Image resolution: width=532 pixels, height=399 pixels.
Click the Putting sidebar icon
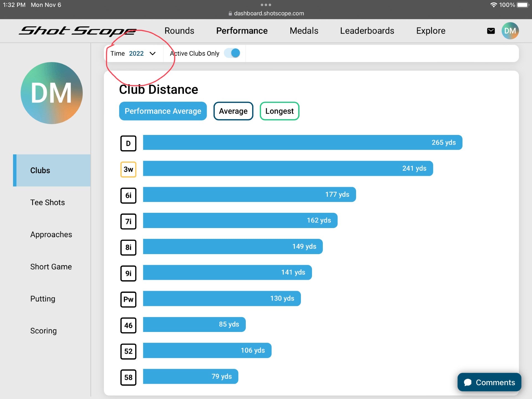pos(42,299)
